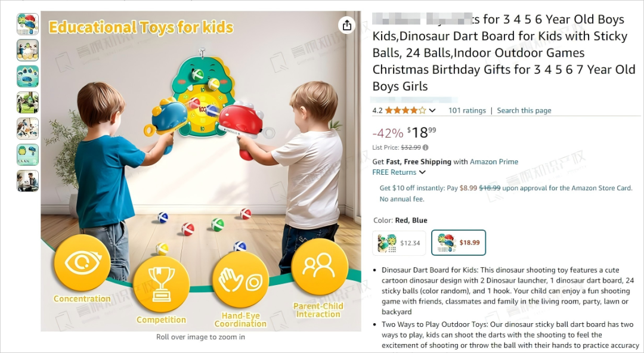Select the third thumbnail with dinosaur launchers
Viewport: 644px width, 353px height.
[x=27, y=76]
